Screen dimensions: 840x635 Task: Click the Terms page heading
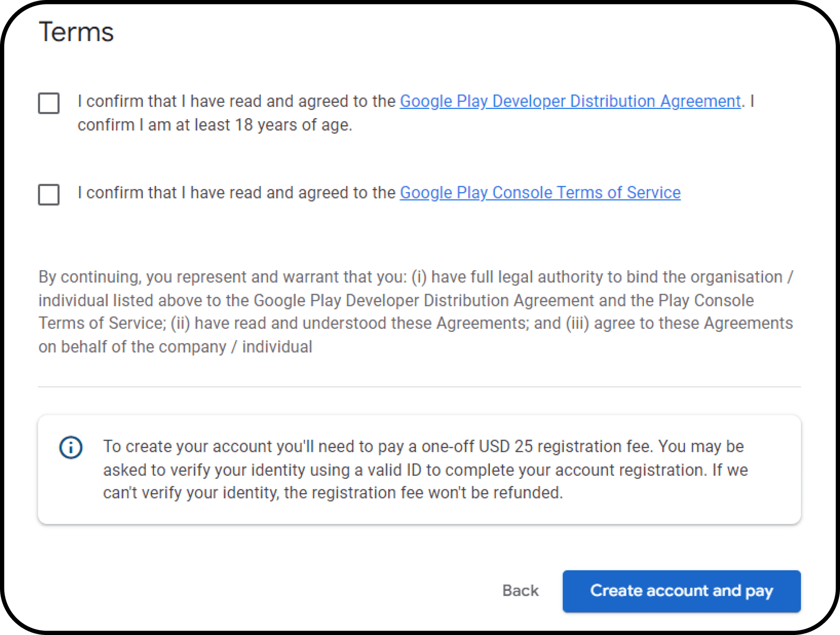[x=76, y=31]
